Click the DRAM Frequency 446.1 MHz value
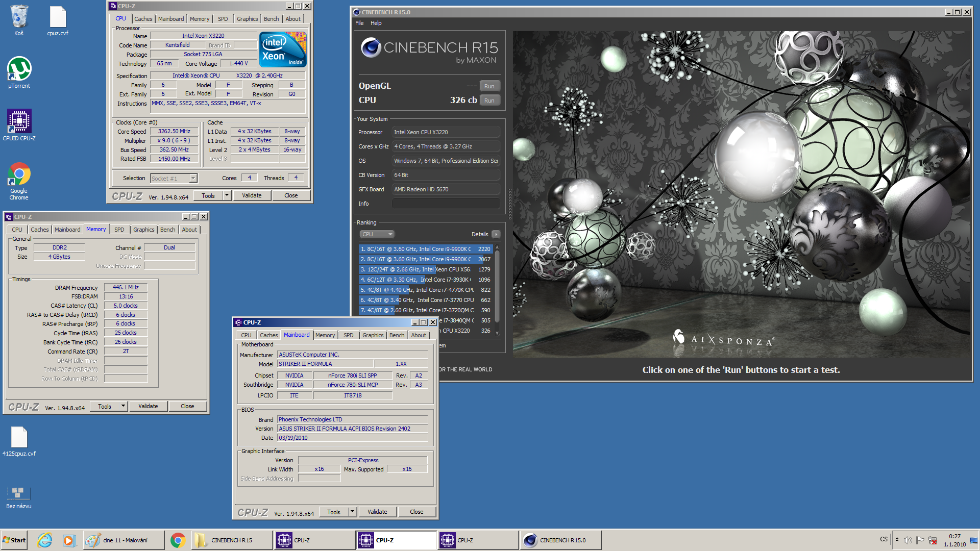Viewport: 980px width, 551px height. [126, 287]
